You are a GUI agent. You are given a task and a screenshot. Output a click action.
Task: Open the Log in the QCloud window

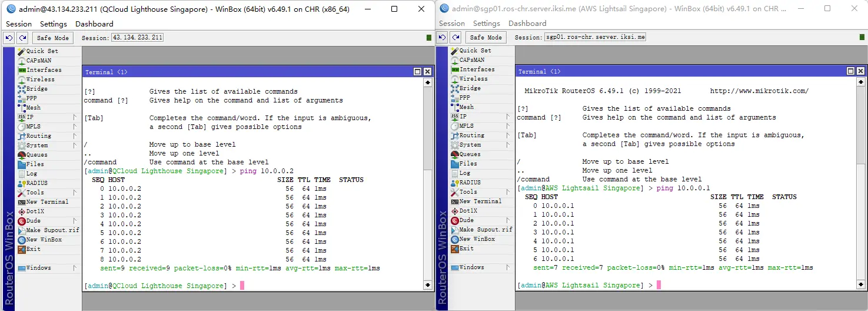point(31,174)
